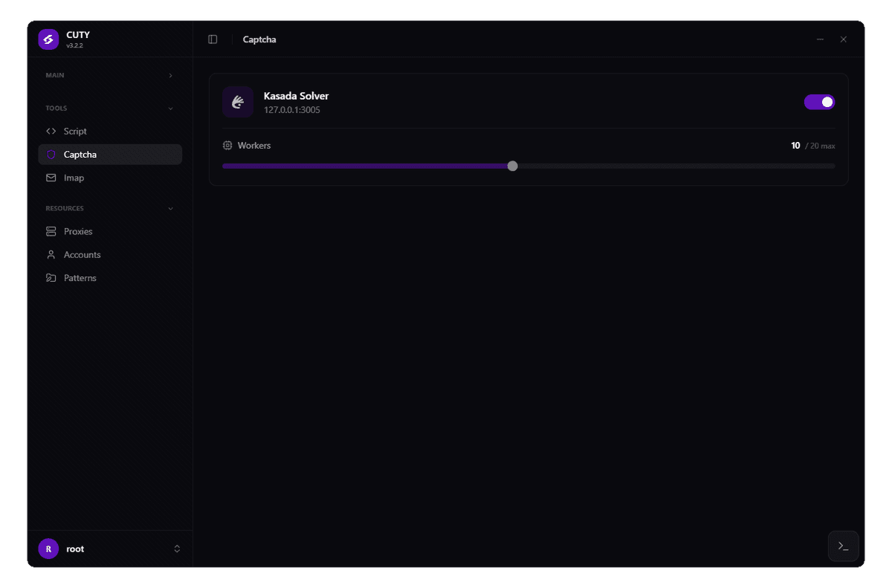Open the Patterns page
The width and height of the screenshot is (892, 588).
(80, 278)
